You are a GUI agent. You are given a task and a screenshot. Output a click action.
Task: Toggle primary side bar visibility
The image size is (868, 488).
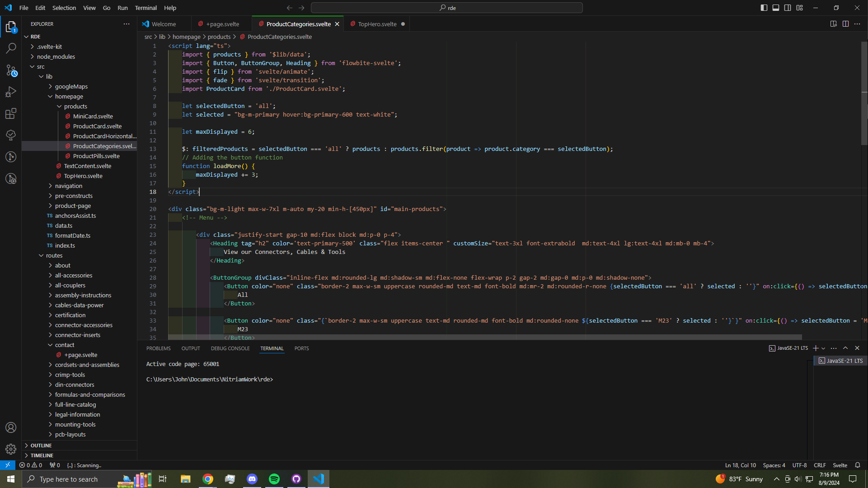pos(764,8)
